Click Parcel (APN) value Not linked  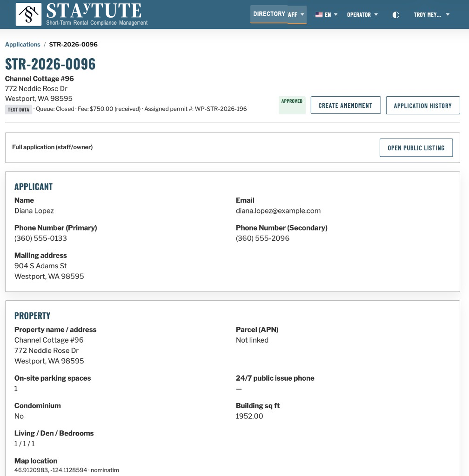(x=252, y=340)
